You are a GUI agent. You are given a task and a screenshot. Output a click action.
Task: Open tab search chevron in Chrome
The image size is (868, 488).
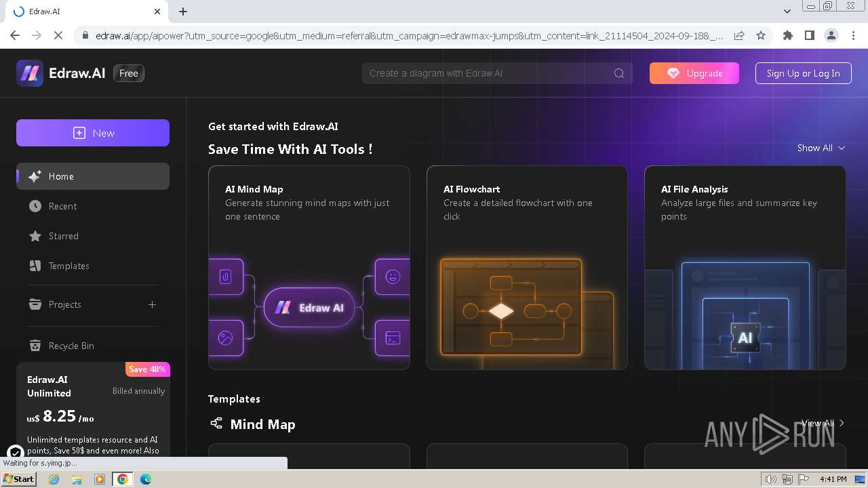(x=787, y=12)
